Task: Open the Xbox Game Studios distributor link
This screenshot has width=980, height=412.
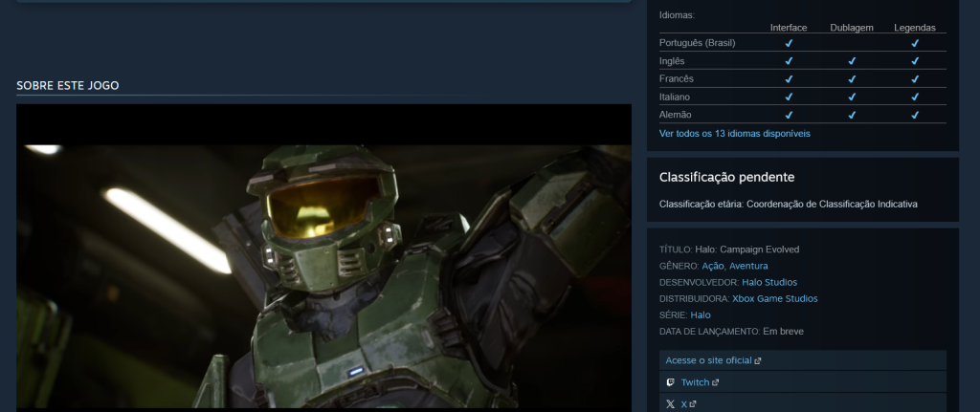Action: point(774,298)
